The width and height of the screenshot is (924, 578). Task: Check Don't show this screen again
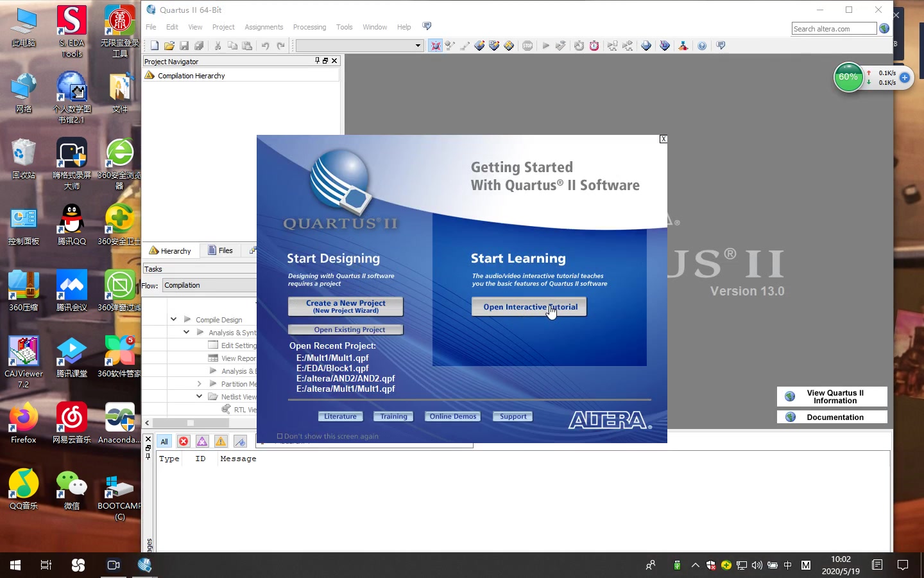[280, 436]
